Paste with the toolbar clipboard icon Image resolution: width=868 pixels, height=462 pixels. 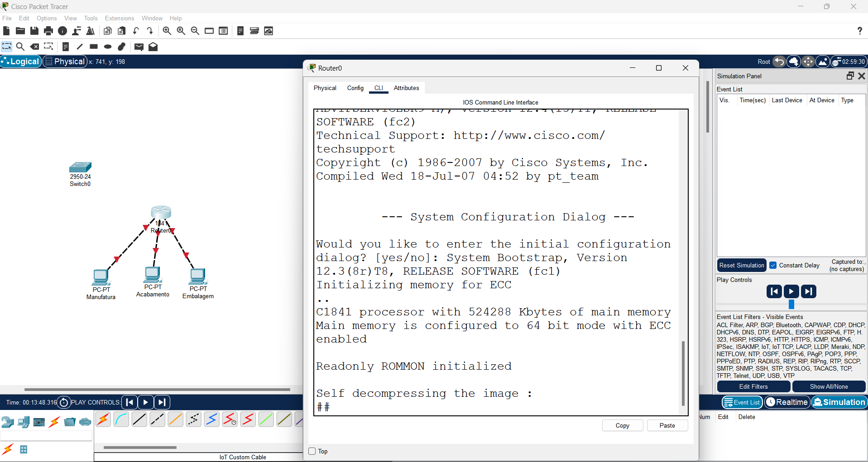tap(122, 31)
